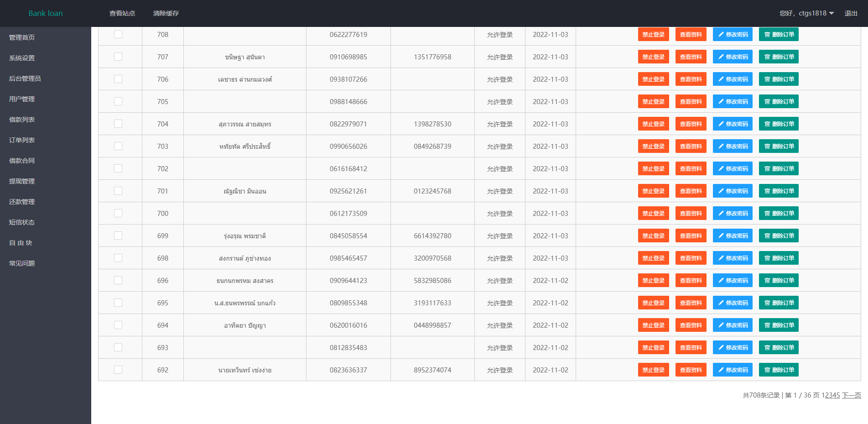Click 清除缓存 in the top bar

click(166, 13)
